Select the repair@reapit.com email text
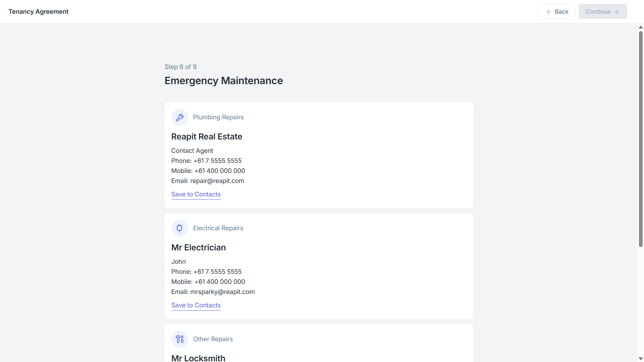The width and height of the screenshot is (644, 362). tap(217, 181)
